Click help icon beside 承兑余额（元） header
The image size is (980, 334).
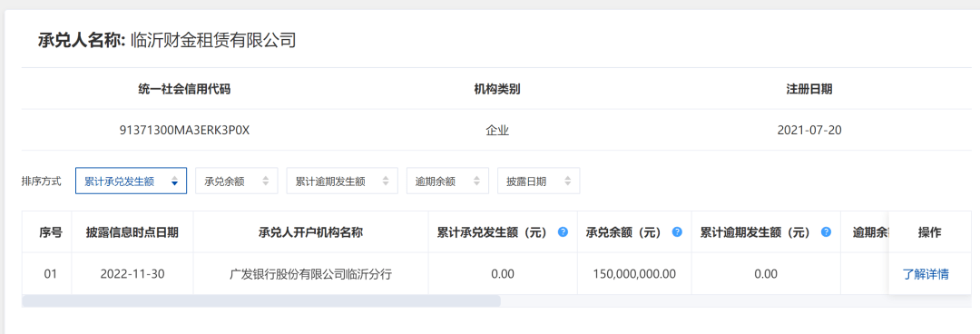tap(677, 231)
